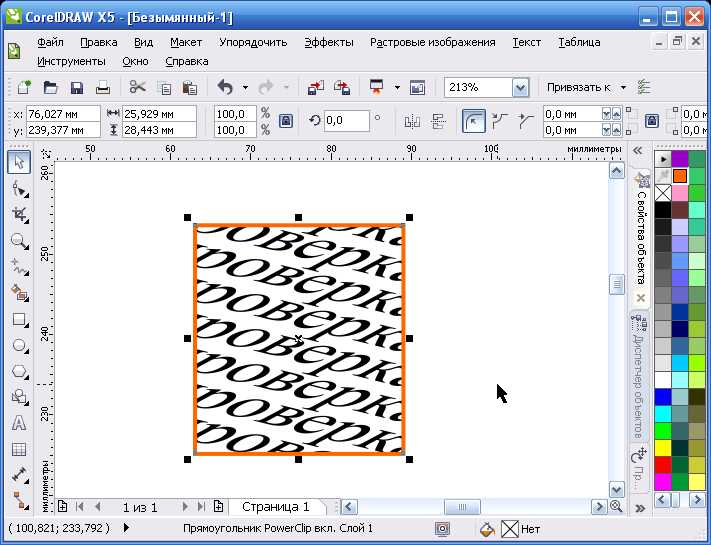The image size is (711, 545).
Task: Select the Basic Shapes tool
Action: pyautogui.click(x=19, y=397)
